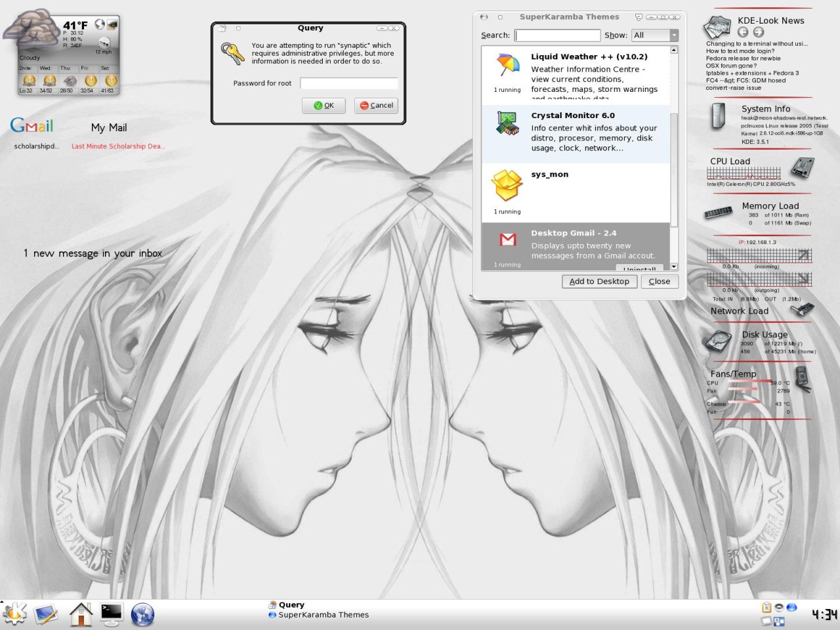The height and width of the screenshot is (630, 840).
Task: Open 'Fedora release for newbie' headline
Action: pos(743,58)
